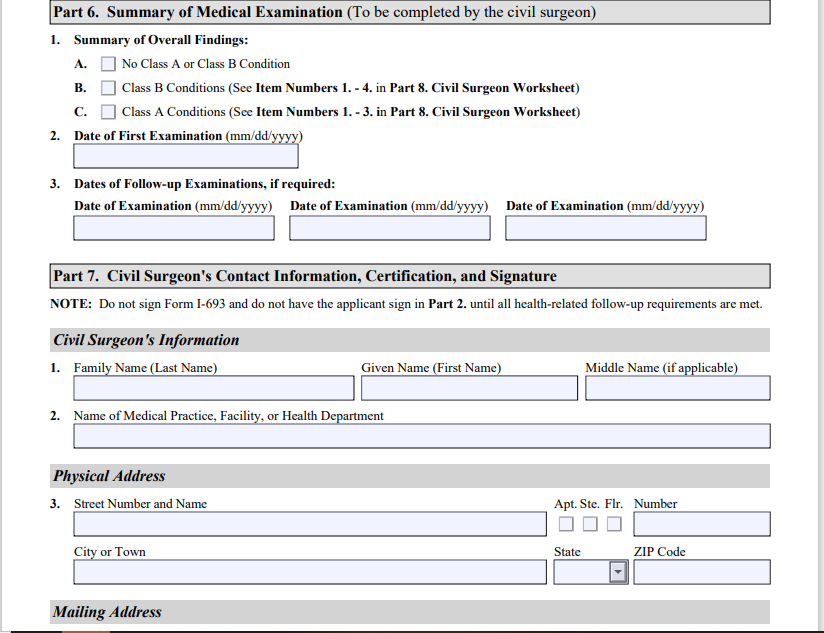Select the Middle Name input box
The height and width of the screenshot is (633, 824).
[x=678, y=388]
